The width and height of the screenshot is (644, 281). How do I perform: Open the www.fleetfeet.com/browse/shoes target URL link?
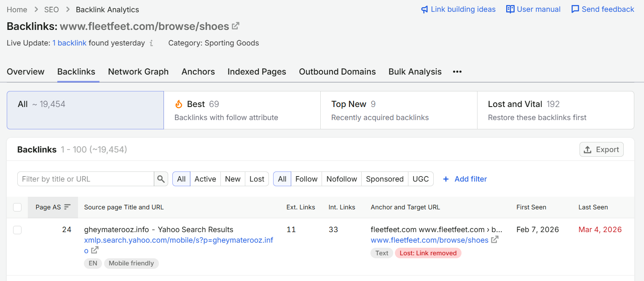pyautogui.click(x=429, y=240)
